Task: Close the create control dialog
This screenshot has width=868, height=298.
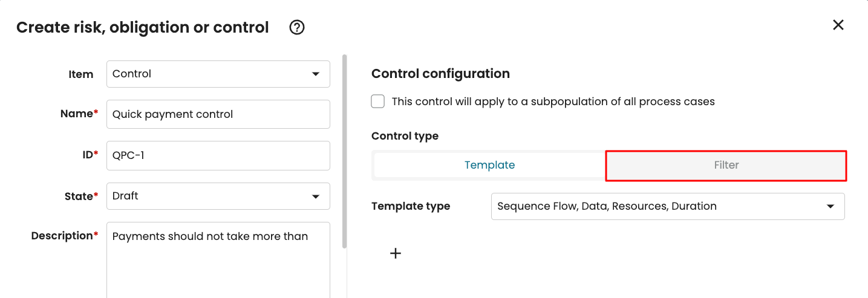Action: pos(838,25)
